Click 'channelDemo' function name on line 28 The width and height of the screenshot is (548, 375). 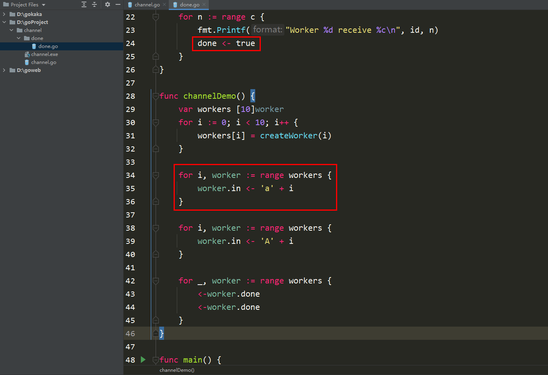[210, 96]
